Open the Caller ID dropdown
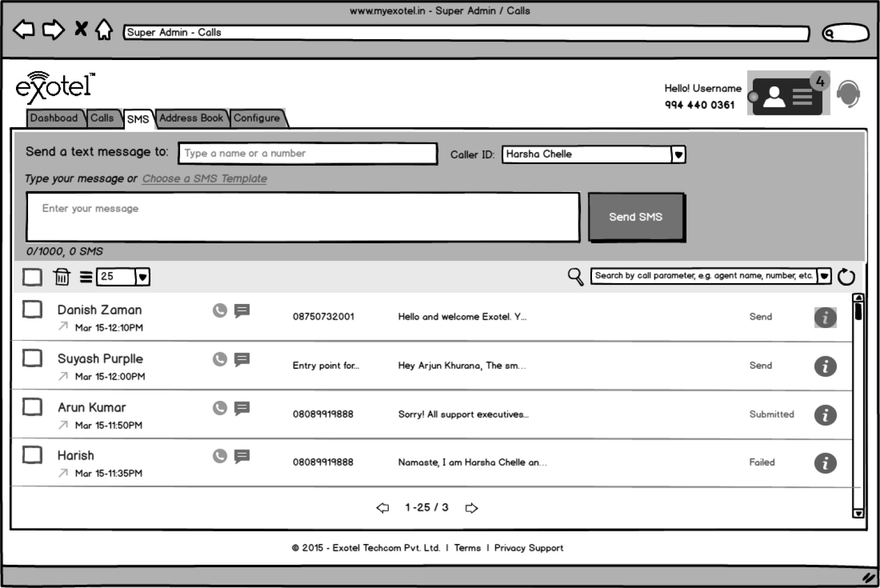 click(x=593, y=155)
